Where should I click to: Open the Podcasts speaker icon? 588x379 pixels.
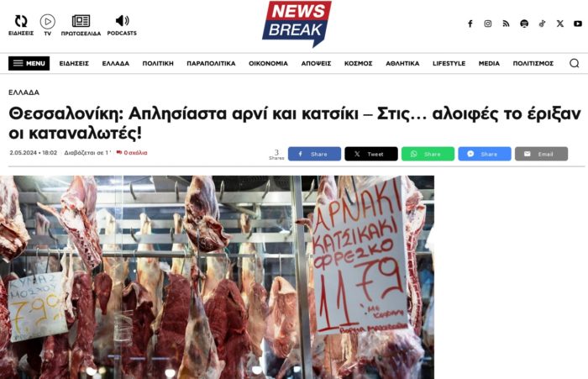tap(123, 21)
